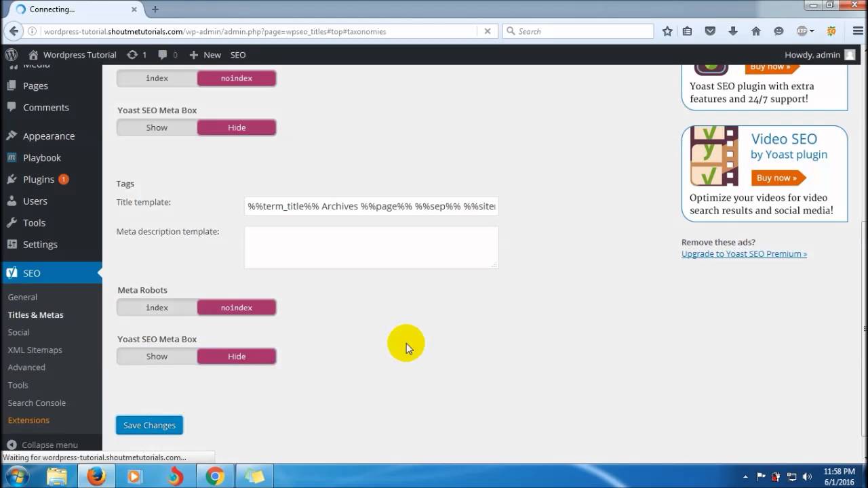Set Tags Yoast SEO Meta Box to Show
Viewport: 868px width, 488px height.
coord(157,357)
